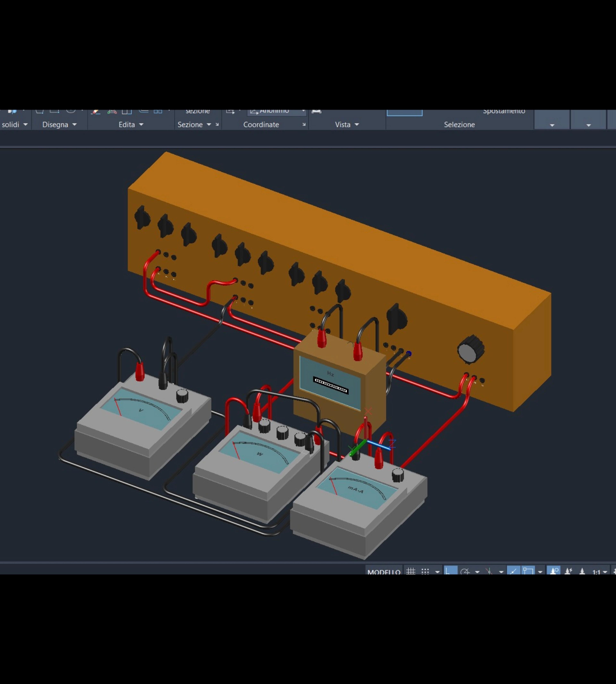Toggle the drawing grid display
This screenshot has width=616, height=684.
[411, 572]
